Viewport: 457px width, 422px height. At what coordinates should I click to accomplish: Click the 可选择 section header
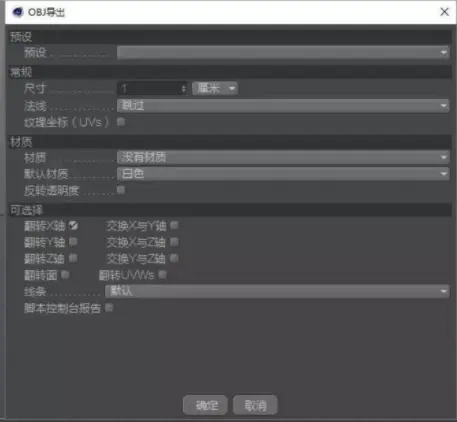coord(230,210)
